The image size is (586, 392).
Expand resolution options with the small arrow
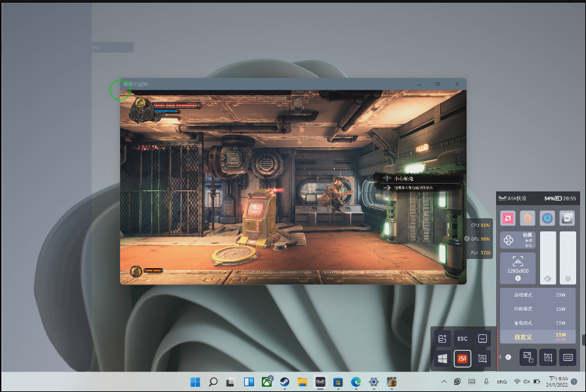[518, 278]
